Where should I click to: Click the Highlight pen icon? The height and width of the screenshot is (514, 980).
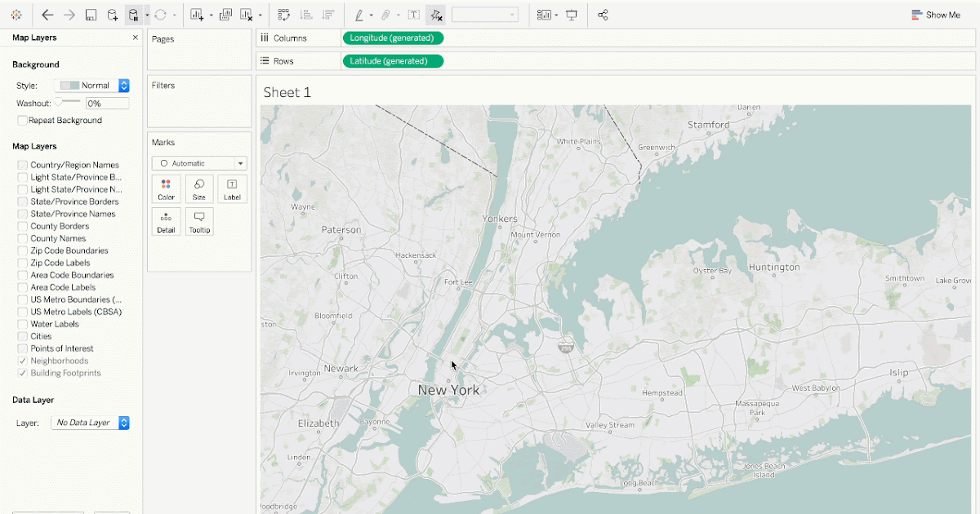[359, 15]
